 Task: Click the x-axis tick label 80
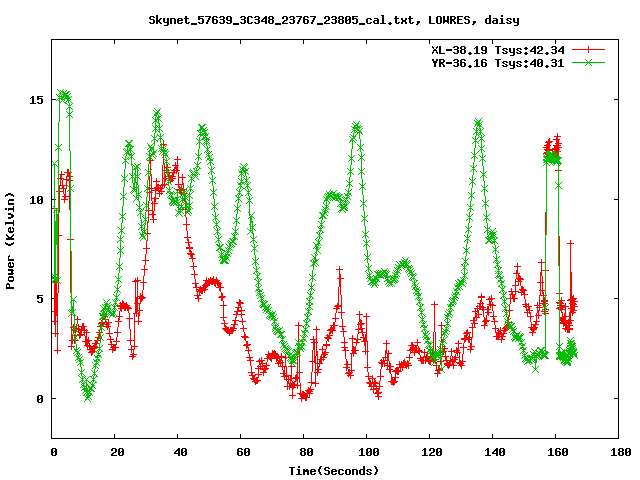click(306, 452)
